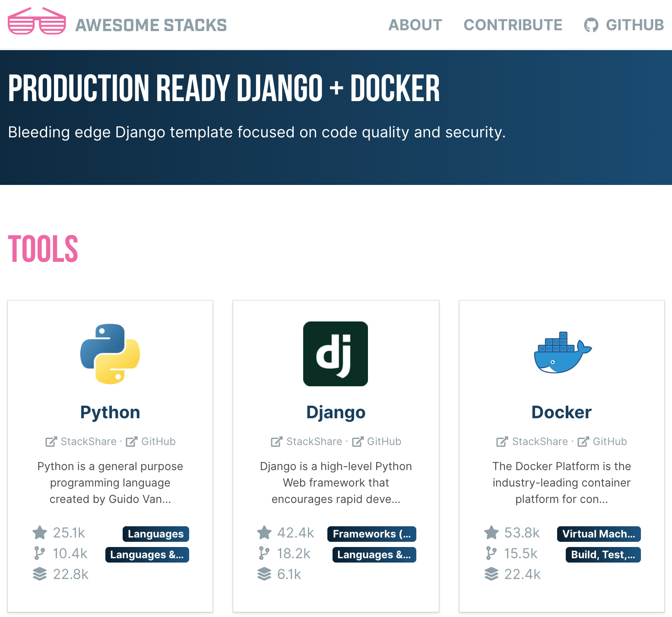
Task: Click Django's 18.2k fork count
Action: tap(294, 553)
